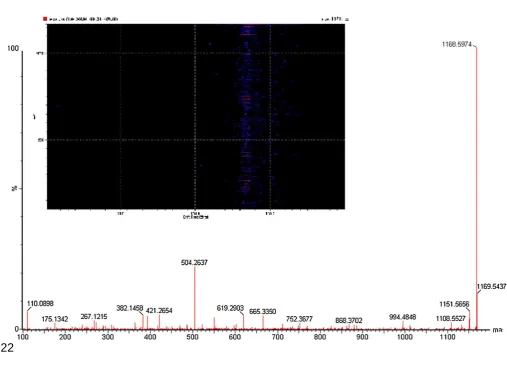Select the 665.3350 peak label
This screenshot has width=507, height=373.
[x=263, y=312]
